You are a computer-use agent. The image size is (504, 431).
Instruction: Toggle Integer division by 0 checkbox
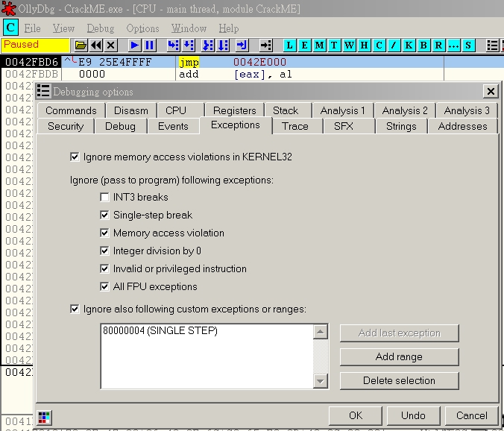(104, 251)
